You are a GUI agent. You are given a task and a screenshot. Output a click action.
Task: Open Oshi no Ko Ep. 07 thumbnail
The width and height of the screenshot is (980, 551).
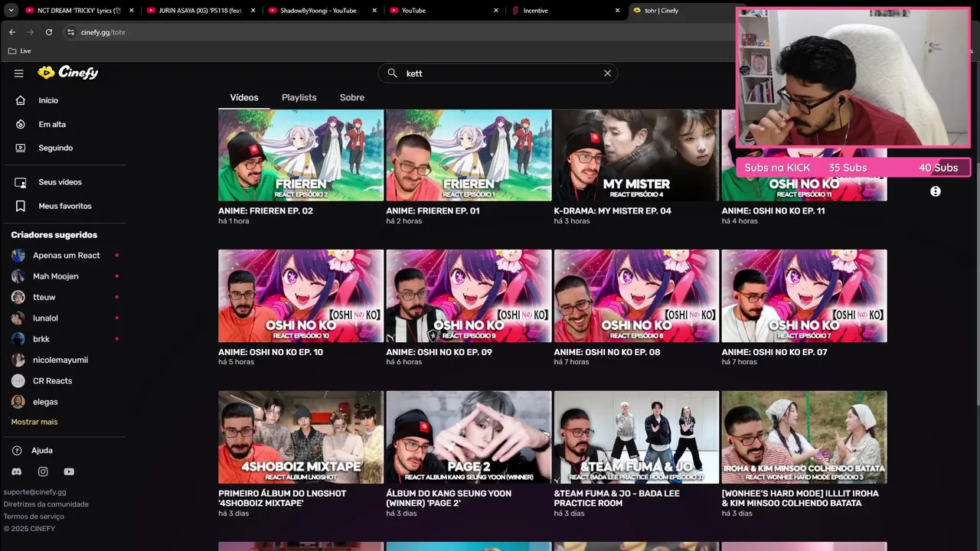804,295
